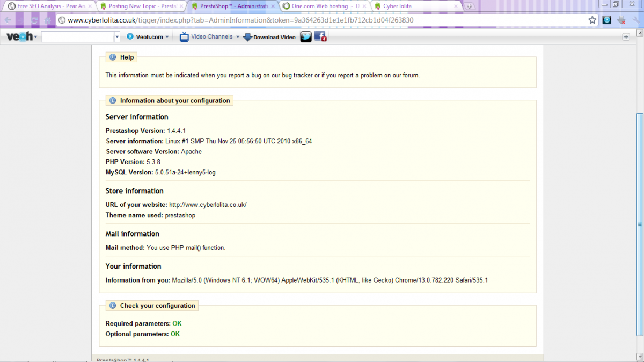The height and width of the screenshot is (362, 644).
Task: Click the Help section info icon
Action: 113,57
